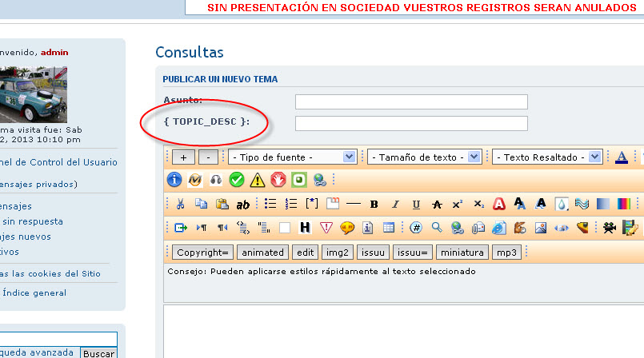Open the Índice general link
This screenshot has height=358, width=644.
pos(34,292)
